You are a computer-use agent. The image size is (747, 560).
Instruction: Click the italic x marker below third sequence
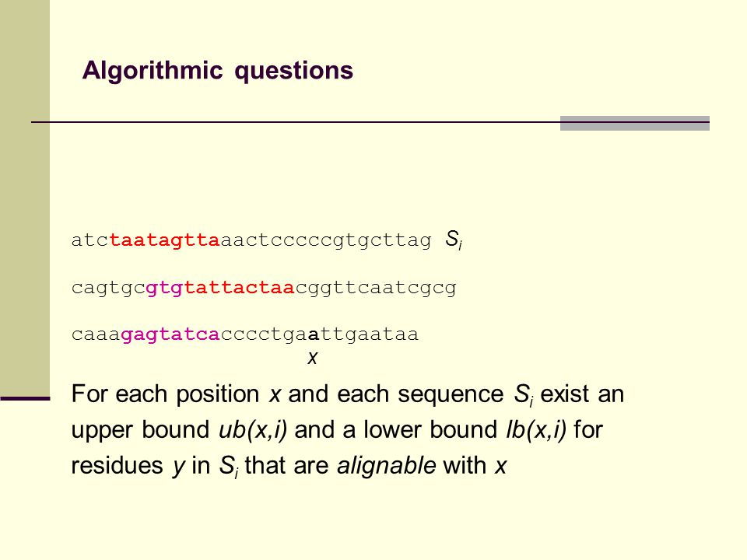pyautogui.click(x=313, y=358)
